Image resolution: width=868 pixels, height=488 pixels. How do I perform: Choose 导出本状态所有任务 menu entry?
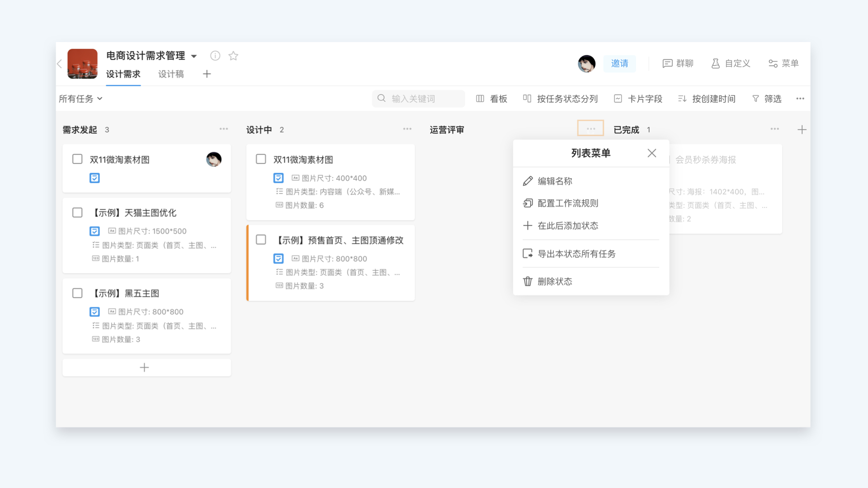click(x=576, y=254)
